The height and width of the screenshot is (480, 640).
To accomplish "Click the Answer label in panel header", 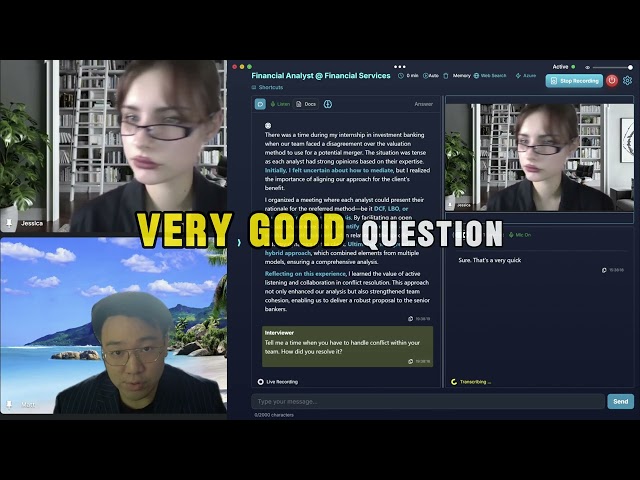I will point(423,104).
